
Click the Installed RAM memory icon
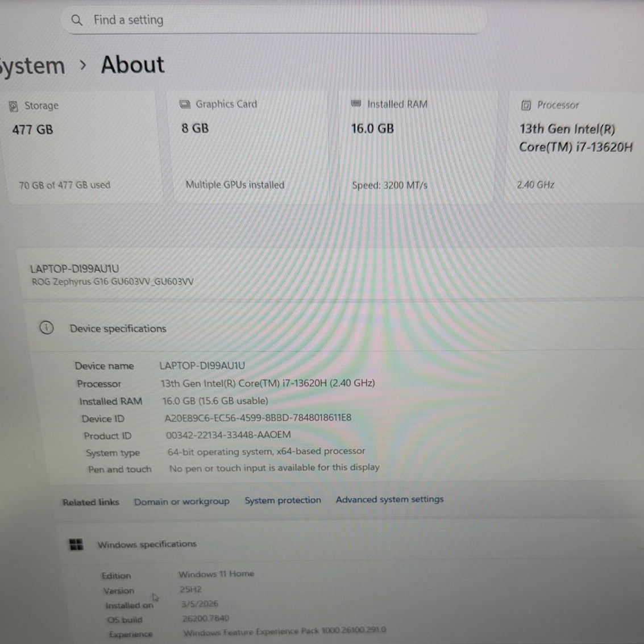click(x=356, y=104)
